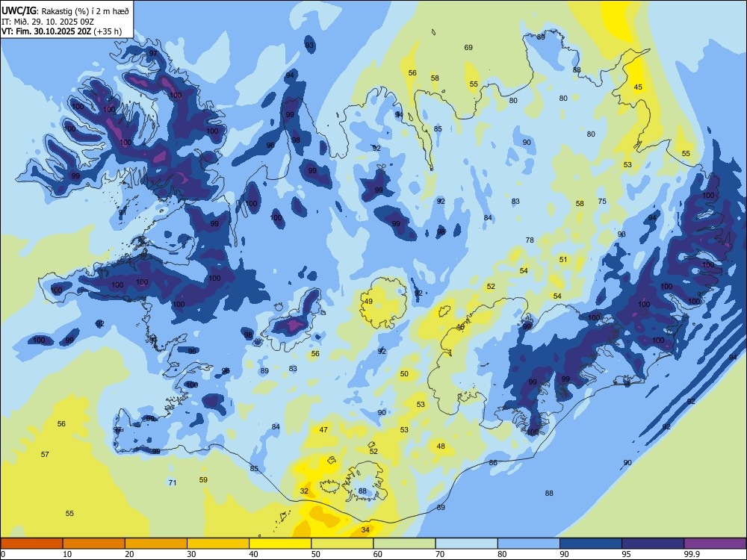The width and height of the screenshot is (747, 560).
Task: Click the 70 legend tick label
Action: [x=440, y=554]
